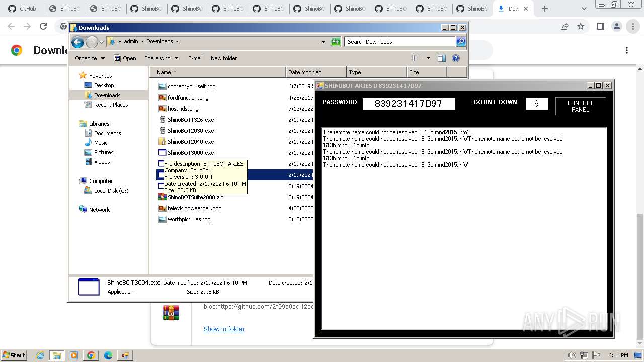
Task: Create a New folder
Action: pos(224,58)
